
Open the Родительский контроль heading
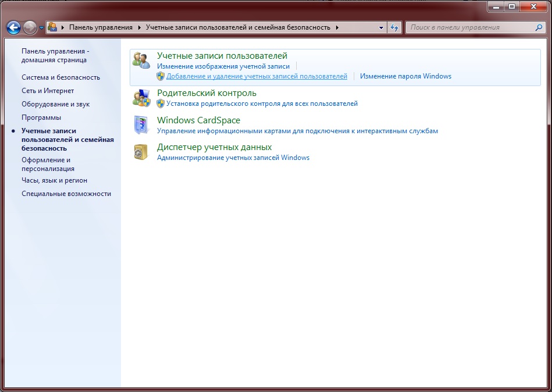coord(206,93)
